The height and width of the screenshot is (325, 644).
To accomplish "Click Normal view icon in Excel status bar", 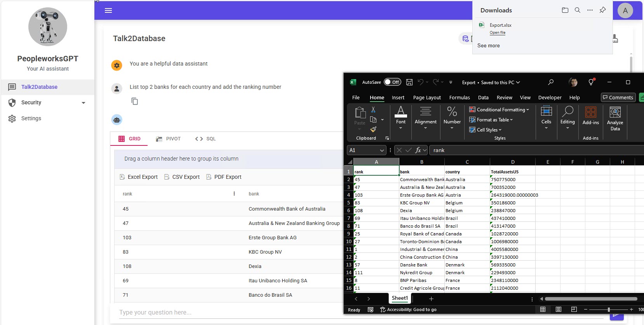I will click(543, 309).
